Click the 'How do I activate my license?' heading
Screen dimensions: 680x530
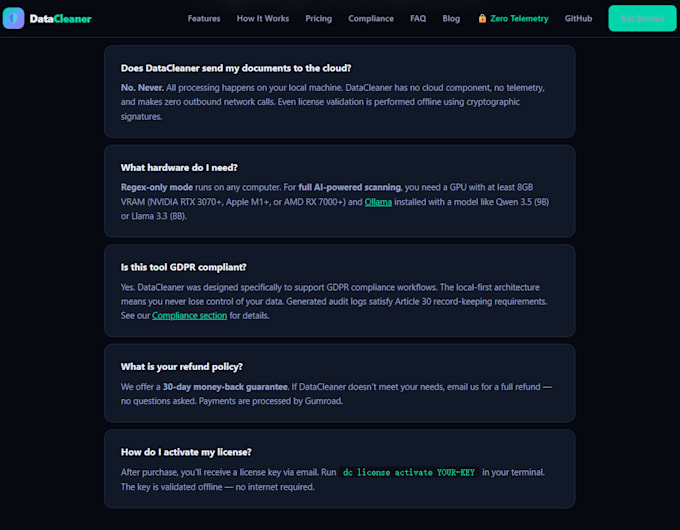pyautogui.click(x=186, y=452)
